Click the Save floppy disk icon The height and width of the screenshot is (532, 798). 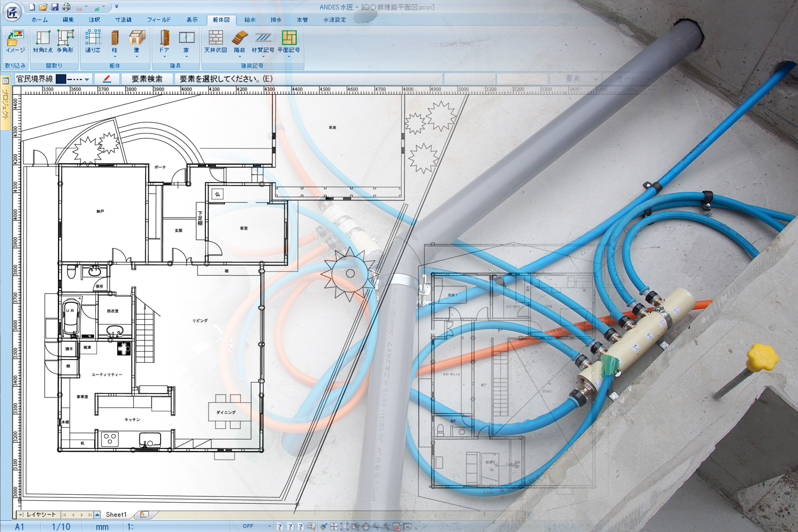click(54, 7)
